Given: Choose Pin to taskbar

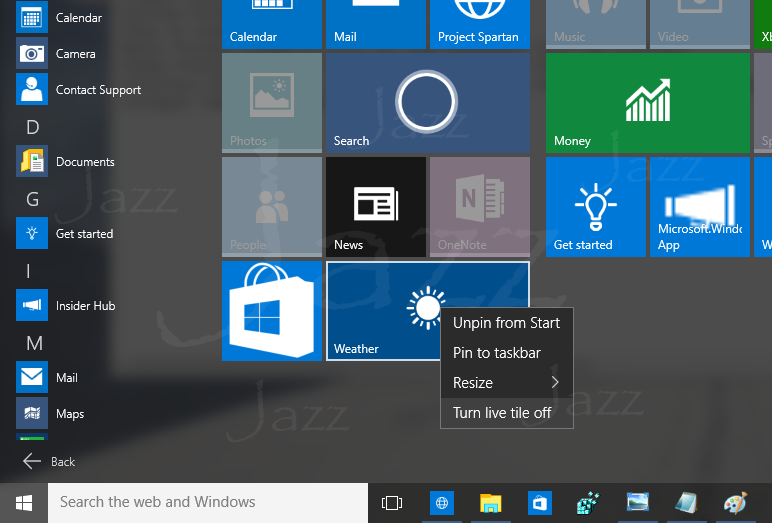Looking at the screenshot, I should 507,353.
